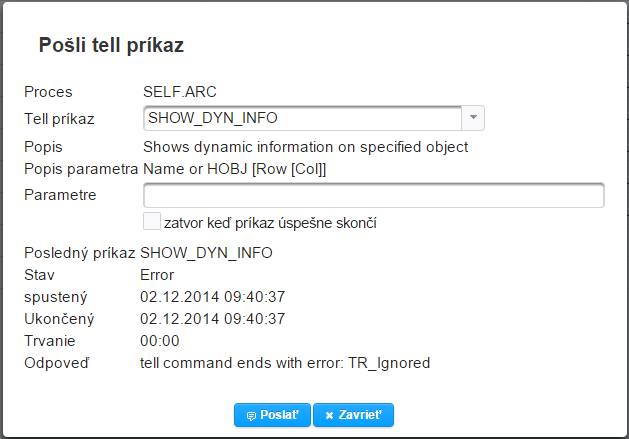
Task: Focus the Parametre text input
Action: coord(373,195)
